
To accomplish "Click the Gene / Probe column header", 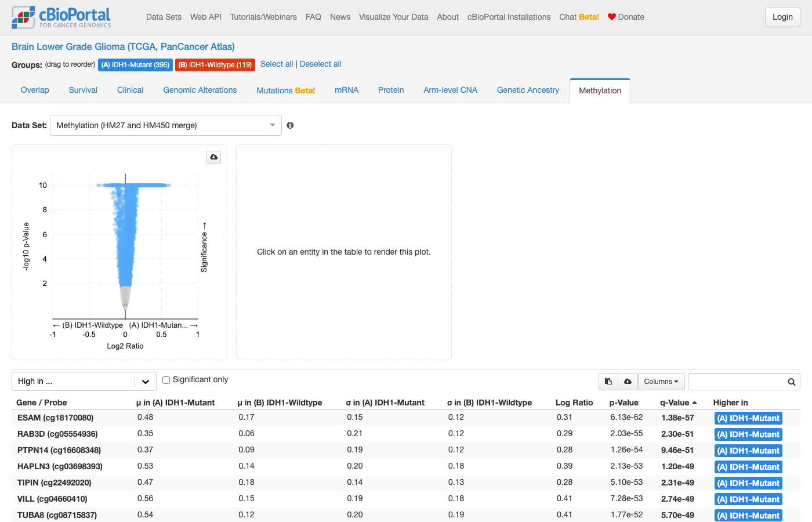I will (41, 403).
